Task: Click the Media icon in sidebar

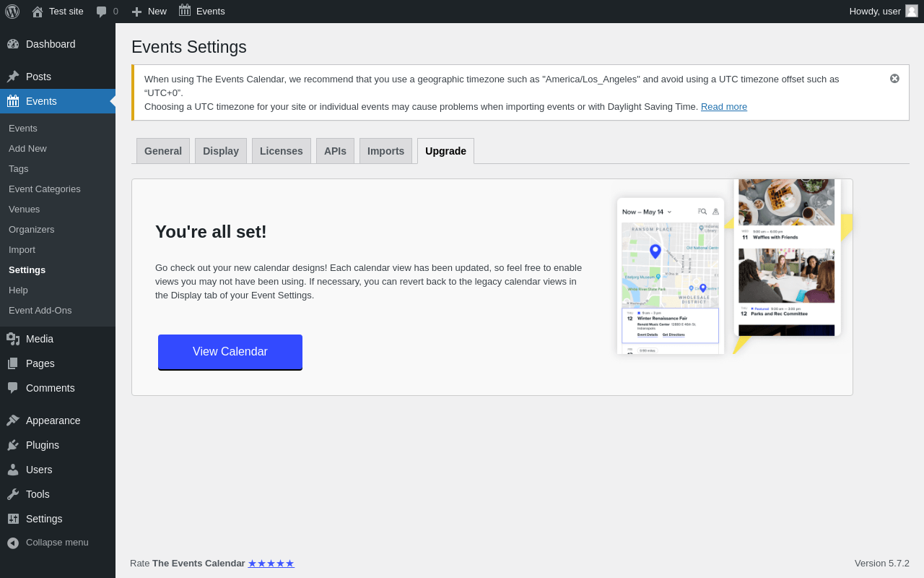Action: [x=13, y=339]
